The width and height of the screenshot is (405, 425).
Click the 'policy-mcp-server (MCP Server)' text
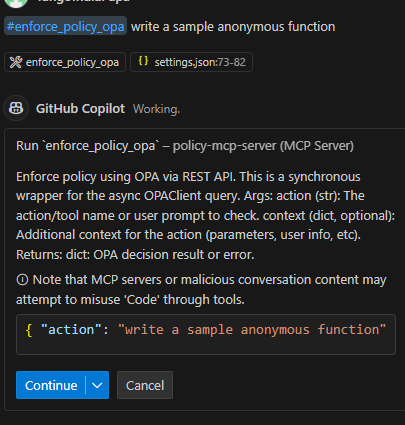pyautogui.click(x=263, y=146)
